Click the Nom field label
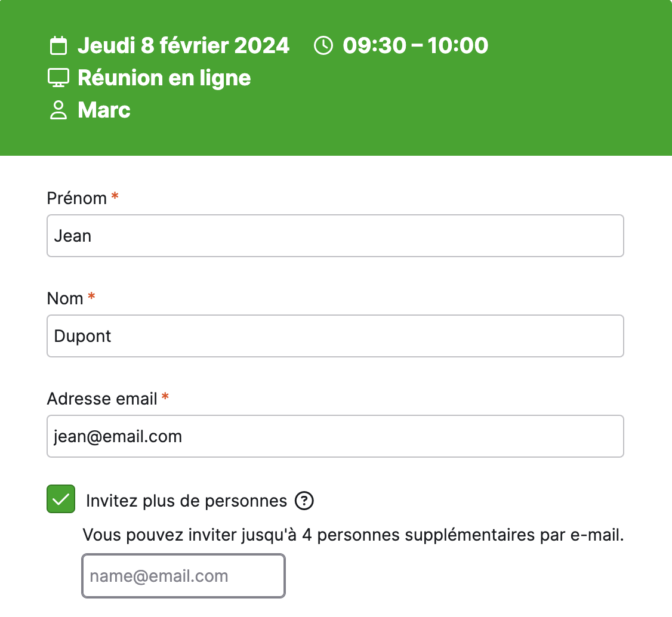 coord(65,298)
